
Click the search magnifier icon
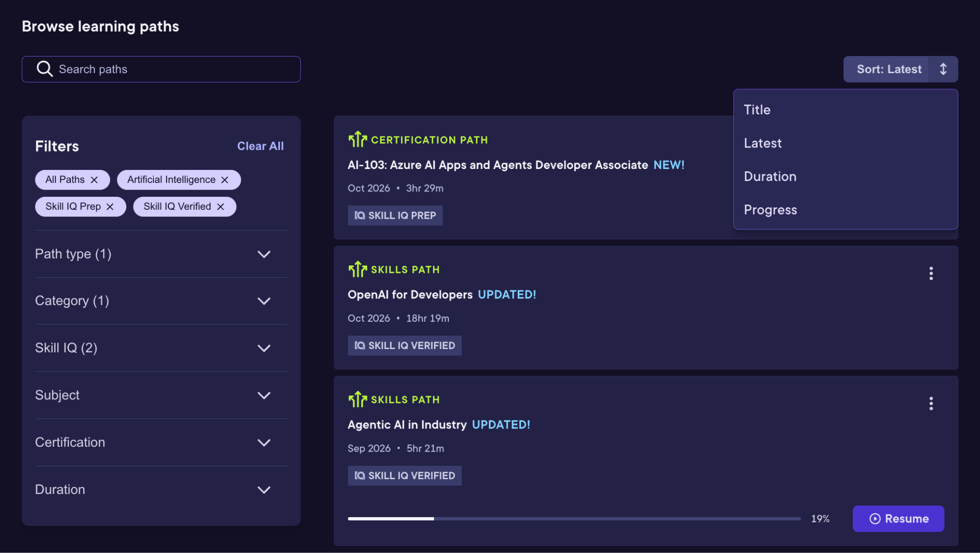click(x=45, y=69)
